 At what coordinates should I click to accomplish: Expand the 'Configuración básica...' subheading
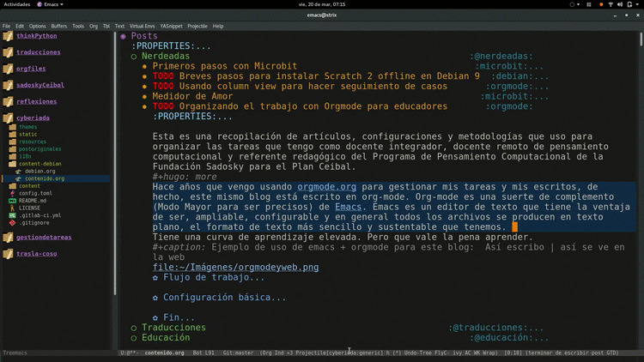pyautogui.click(x=224, y=298)
